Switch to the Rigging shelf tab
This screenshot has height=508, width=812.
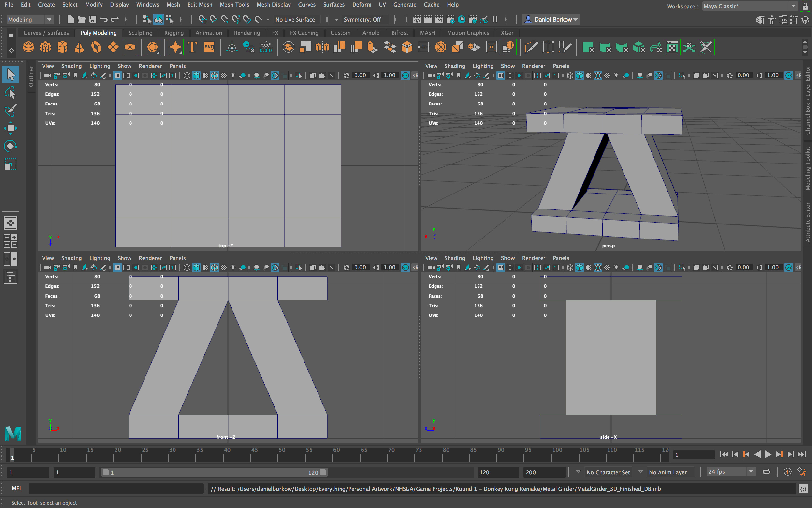[174, 33]
